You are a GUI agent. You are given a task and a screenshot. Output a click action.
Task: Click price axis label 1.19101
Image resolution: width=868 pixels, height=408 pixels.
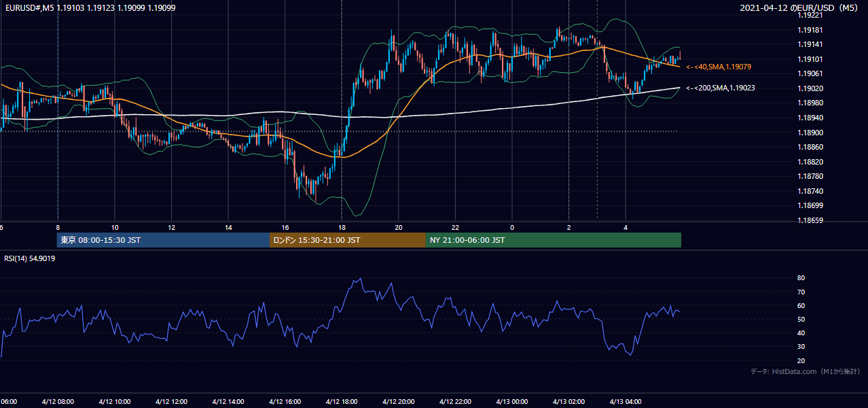coord(811,59)
